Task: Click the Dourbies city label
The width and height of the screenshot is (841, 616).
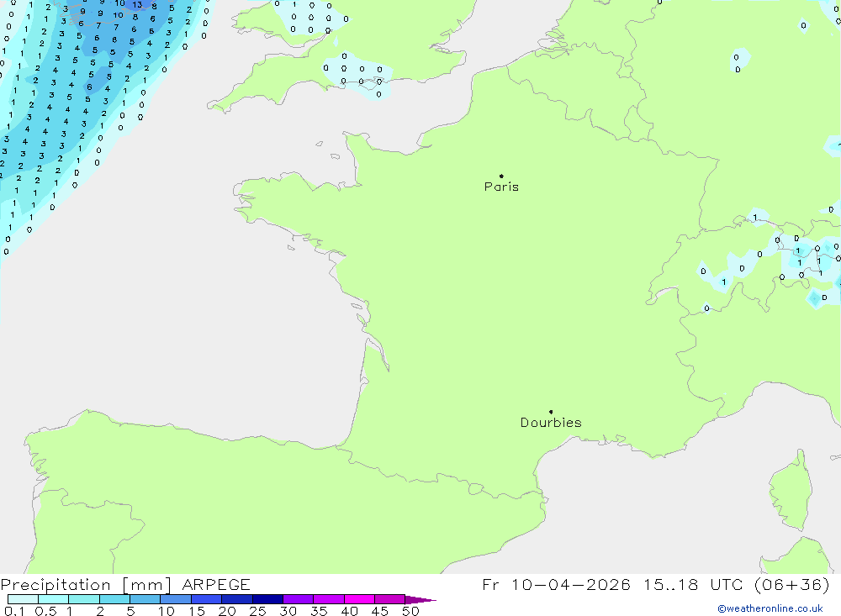Action: click(x=551, y=423)
